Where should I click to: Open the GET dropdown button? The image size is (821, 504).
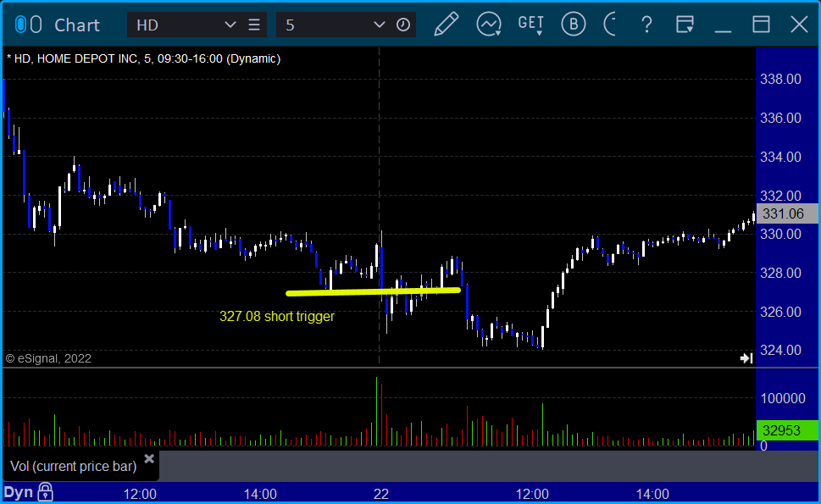click(x=531, y=25)
